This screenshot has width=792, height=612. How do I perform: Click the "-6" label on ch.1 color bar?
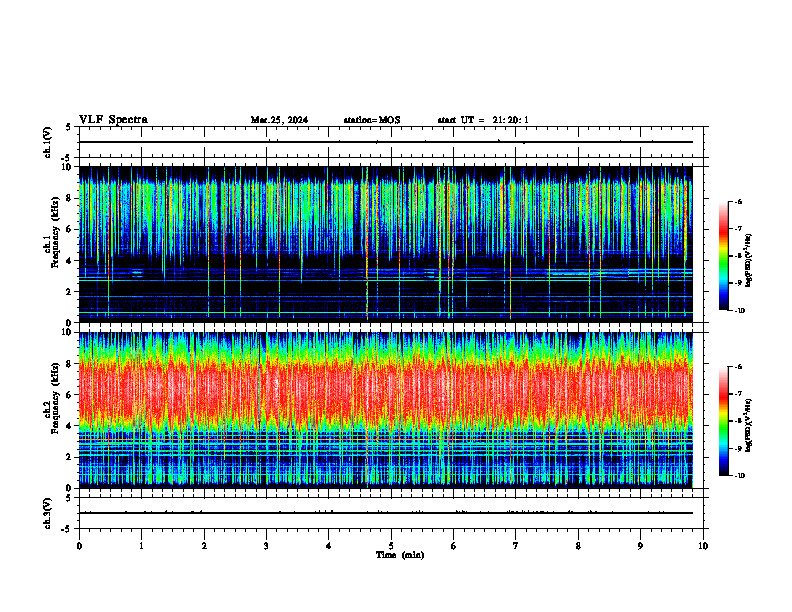(x=738, y=201)
